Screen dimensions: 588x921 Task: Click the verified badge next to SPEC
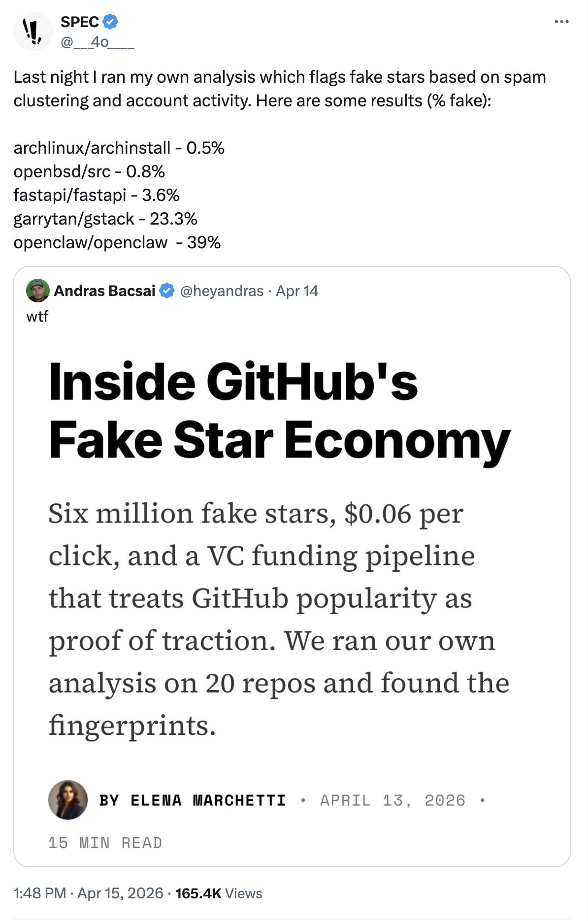pos(110,22)
